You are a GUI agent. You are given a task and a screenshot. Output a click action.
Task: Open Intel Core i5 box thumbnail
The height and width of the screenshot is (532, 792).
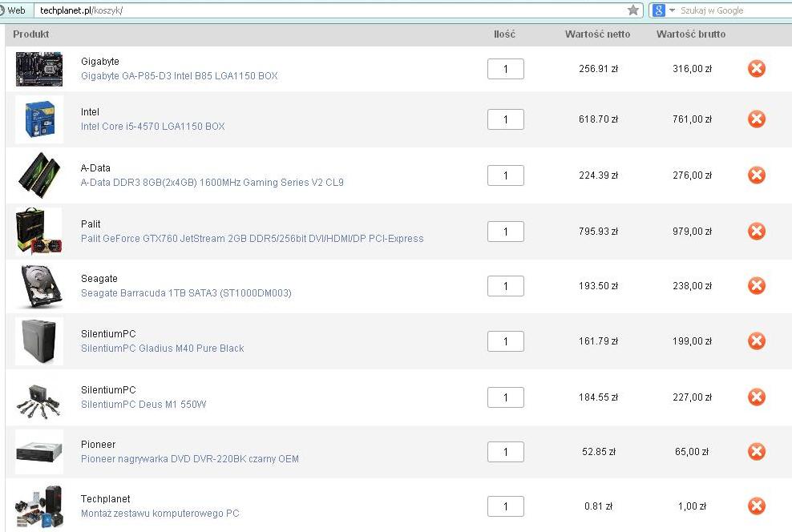[39, 119]
